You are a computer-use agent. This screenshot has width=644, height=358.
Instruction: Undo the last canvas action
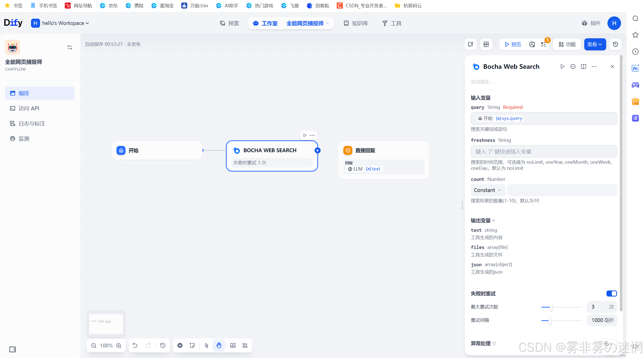point(135,345)
